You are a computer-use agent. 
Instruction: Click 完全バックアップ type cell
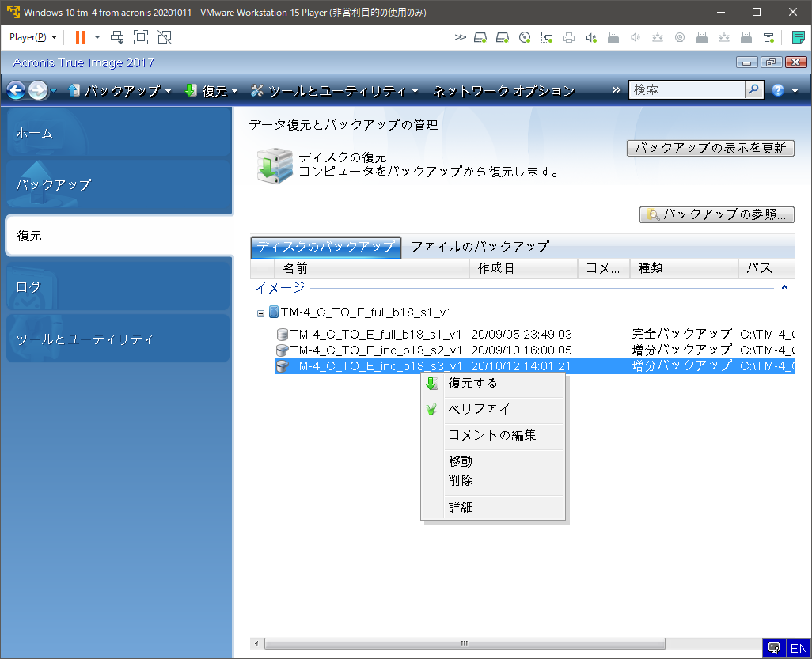pyautogui.click(x=682, y=335)
